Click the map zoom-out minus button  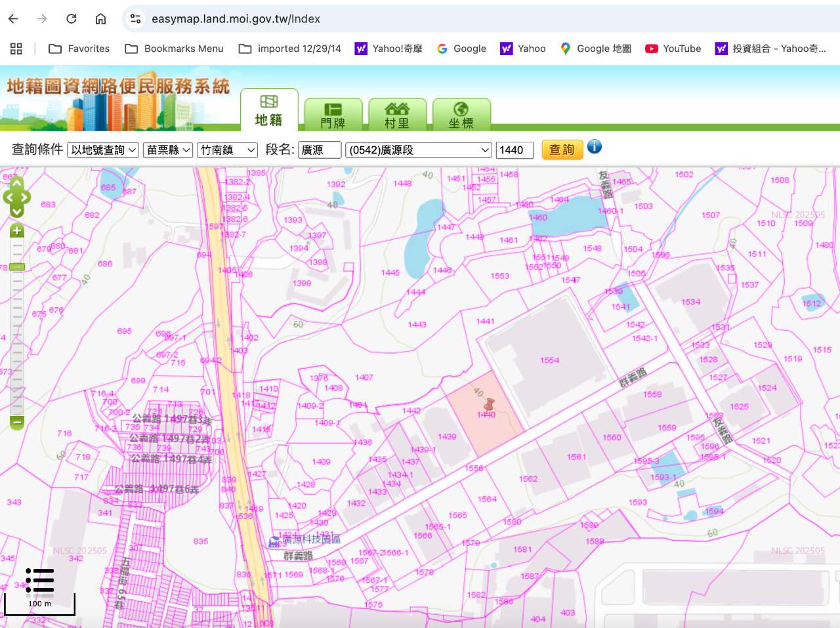pos(17,422)
